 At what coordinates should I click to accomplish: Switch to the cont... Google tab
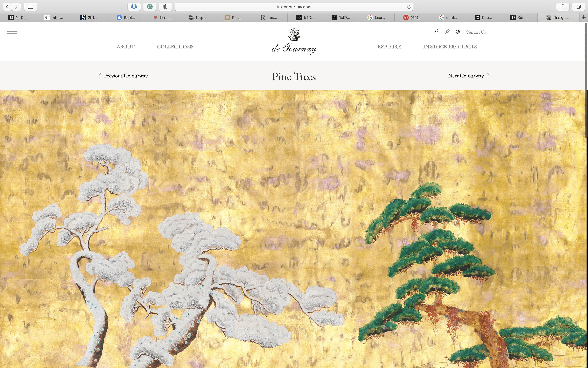point(448,18)
